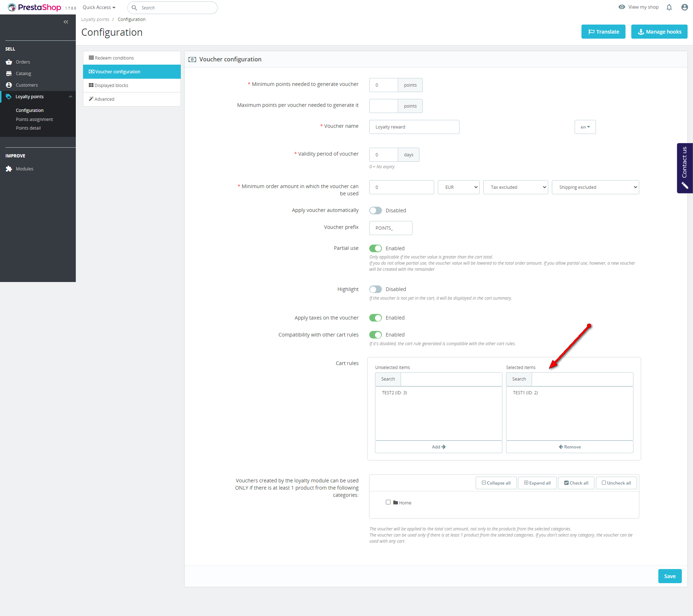Click the notifications bell icon

pyautogui.click(x=669, y=7)
